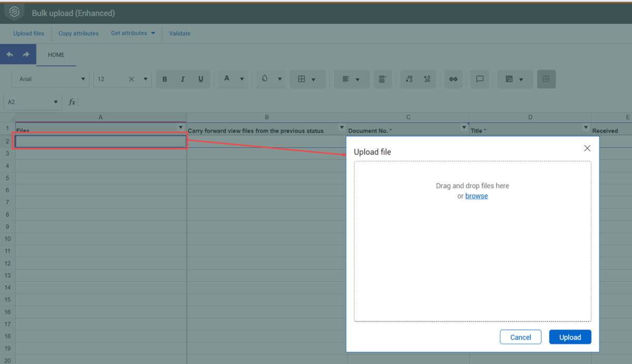Click the undo arrow icon

pos(10,55)
